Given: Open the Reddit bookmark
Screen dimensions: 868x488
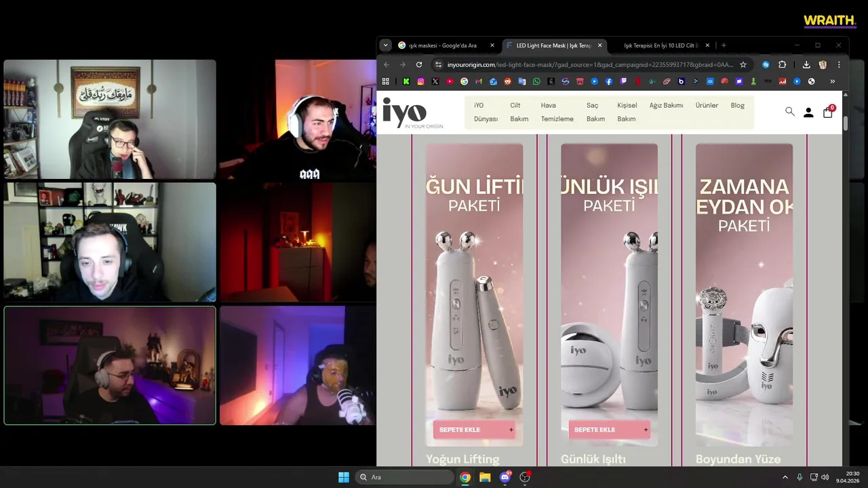Looking at the screenshot, I should pyautogui.click(x=508, y=81).
